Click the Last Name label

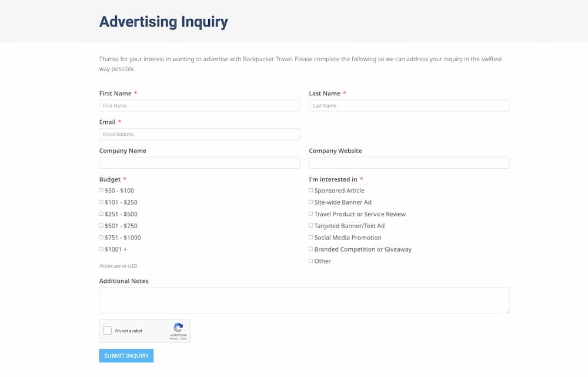click(325, 94)
